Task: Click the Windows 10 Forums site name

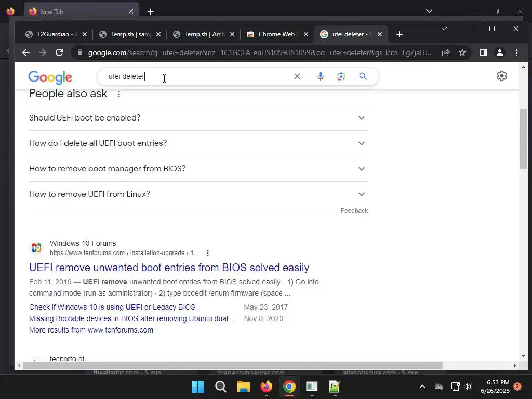Action: point(83,243)
